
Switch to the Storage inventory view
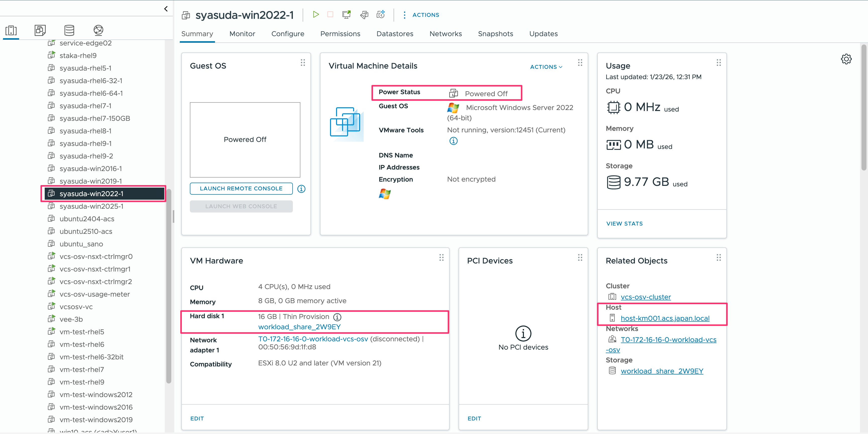(69, 30)
